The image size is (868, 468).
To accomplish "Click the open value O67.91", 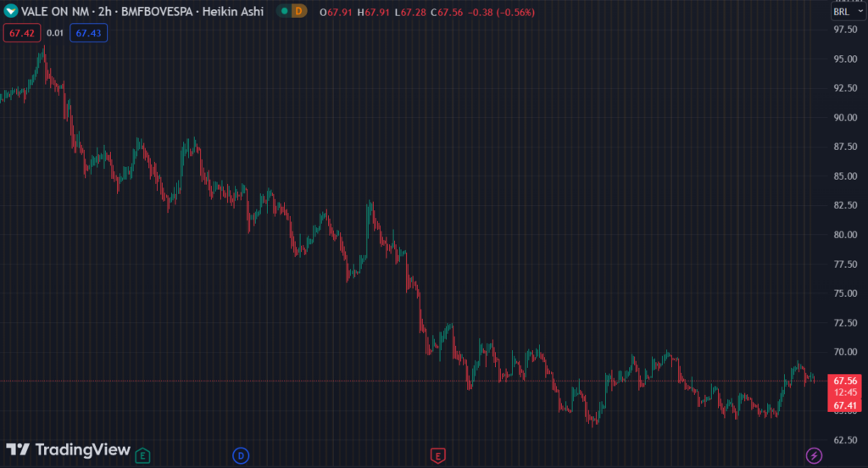I will [x=336, y=12].
